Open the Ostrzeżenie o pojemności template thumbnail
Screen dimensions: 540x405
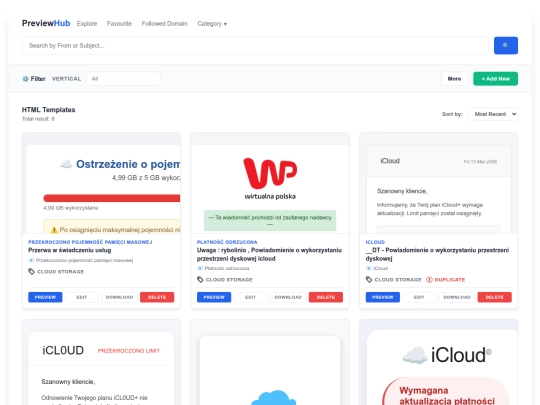point(101,183)
